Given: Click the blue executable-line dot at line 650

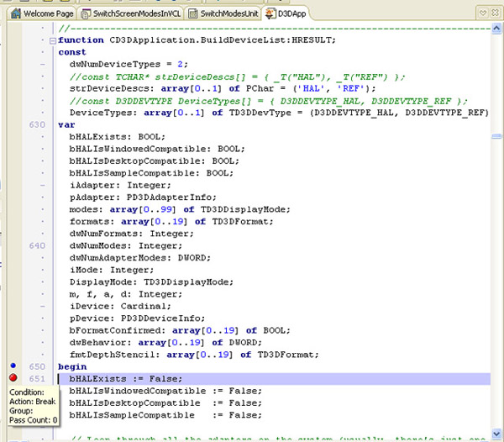Looking at the screenshot, I should pyautogui.click(x=13, y=366).
